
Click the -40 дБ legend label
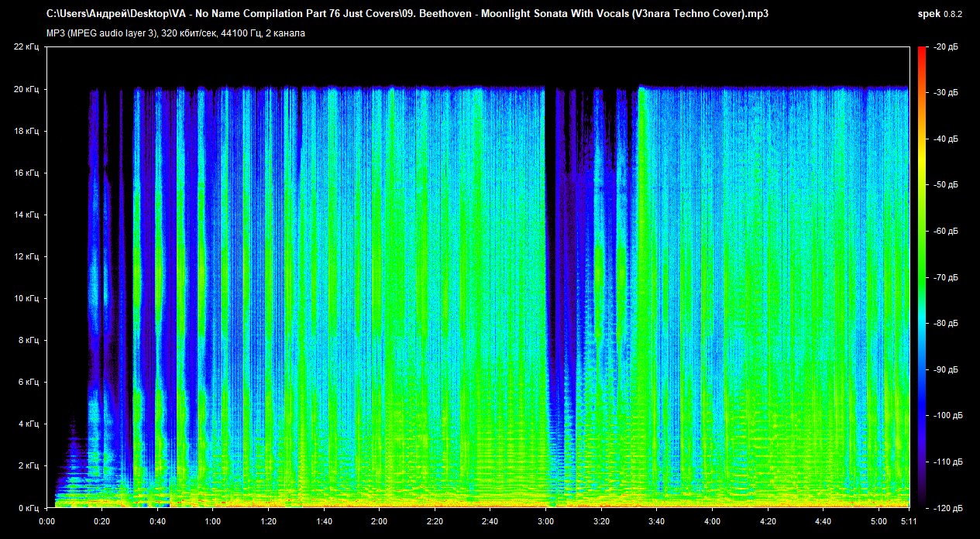pos(947,139)
